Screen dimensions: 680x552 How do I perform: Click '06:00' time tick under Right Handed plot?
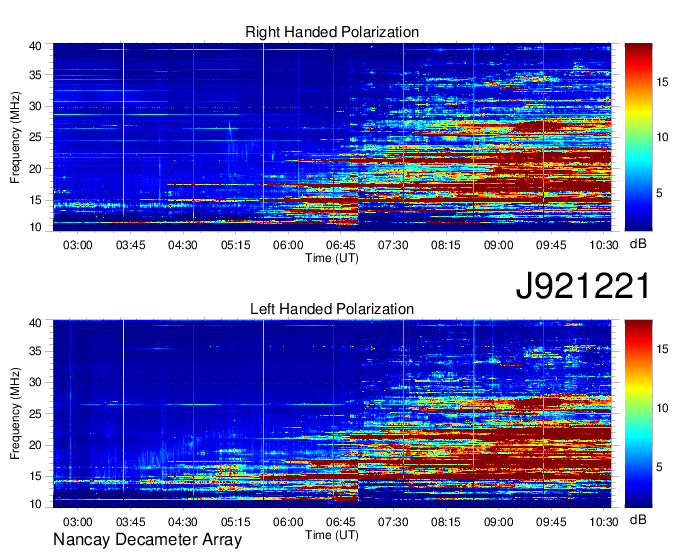coord(288,245)
